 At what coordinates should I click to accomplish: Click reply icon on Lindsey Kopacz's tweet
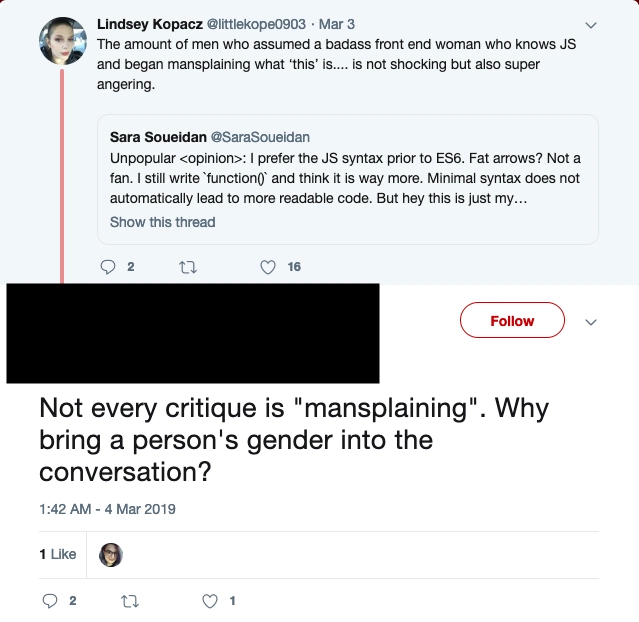coord(108,267)
